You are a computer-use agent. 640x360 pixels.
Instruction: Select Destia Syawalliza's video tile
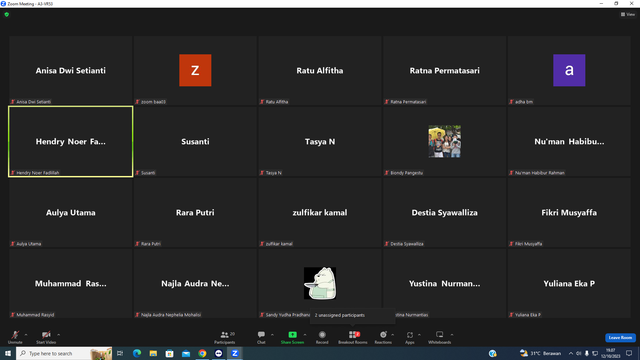(x=444, y=213)
